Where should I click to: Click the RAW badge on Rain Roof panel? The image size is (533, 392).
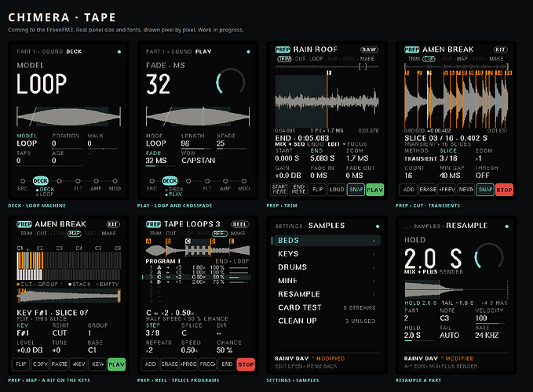pyautogui.click(x=369, y=49)
